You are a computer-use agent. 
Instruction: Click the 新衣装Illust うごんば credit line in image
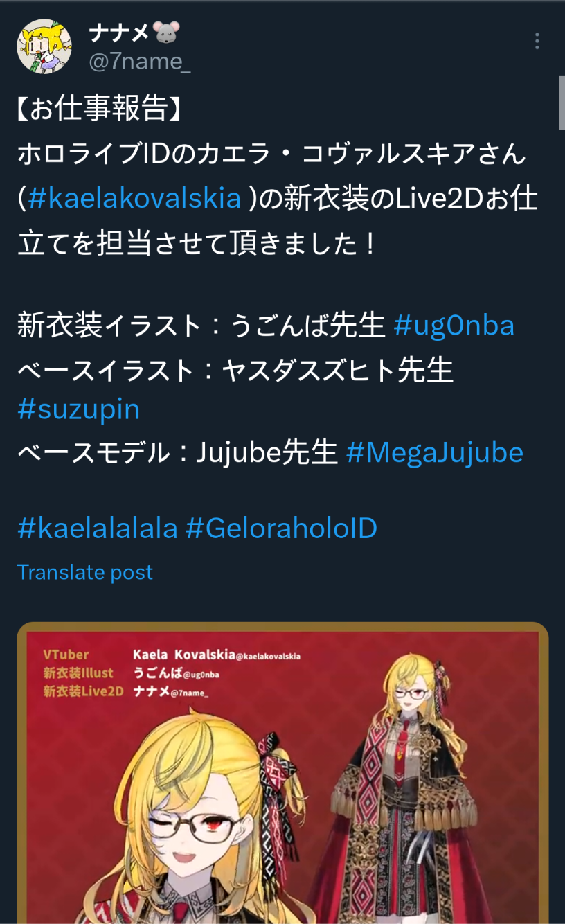click(x=132, y=673)
